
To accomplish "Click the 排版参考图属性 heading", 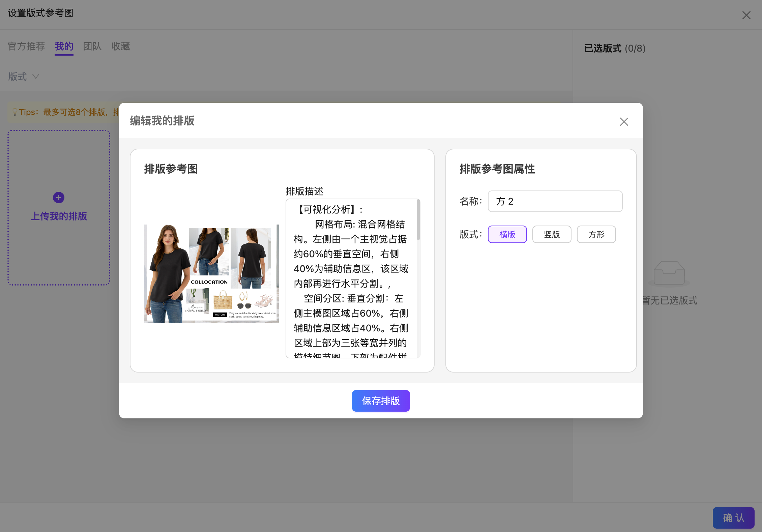I will click(x=497, y=169).
